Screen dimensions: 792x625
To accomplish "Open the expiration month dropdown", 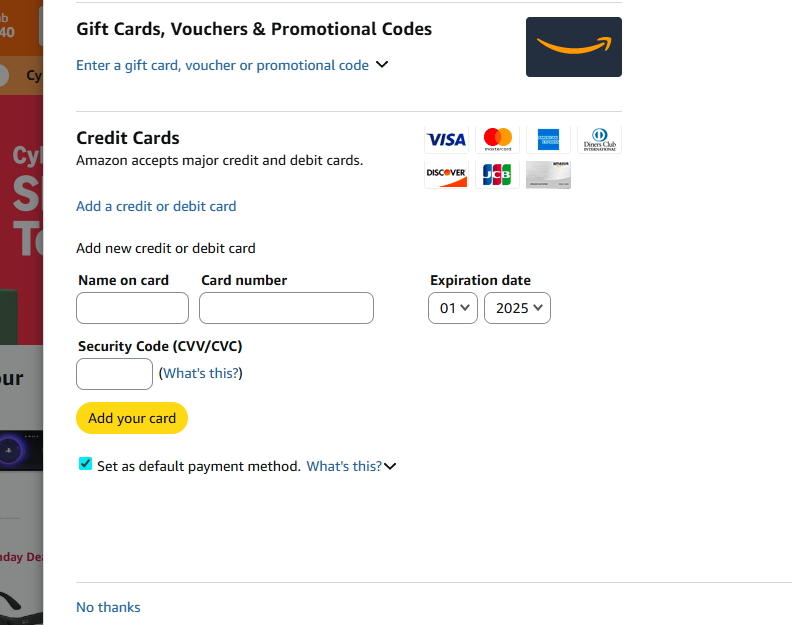I will point(453,308).
